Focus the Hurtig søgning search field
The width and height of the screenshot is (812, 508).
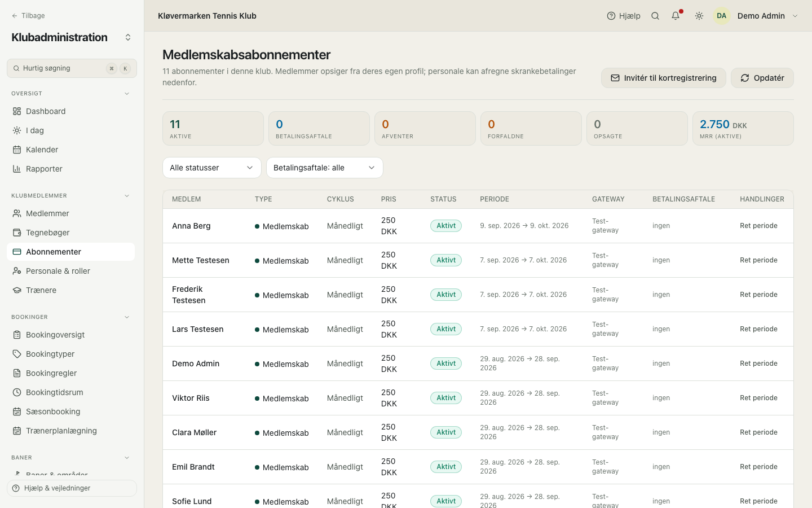pos(72,68)
